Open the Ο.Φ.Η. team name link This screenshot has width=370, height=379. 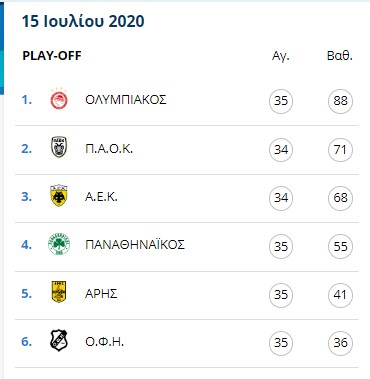click(105, 342)
